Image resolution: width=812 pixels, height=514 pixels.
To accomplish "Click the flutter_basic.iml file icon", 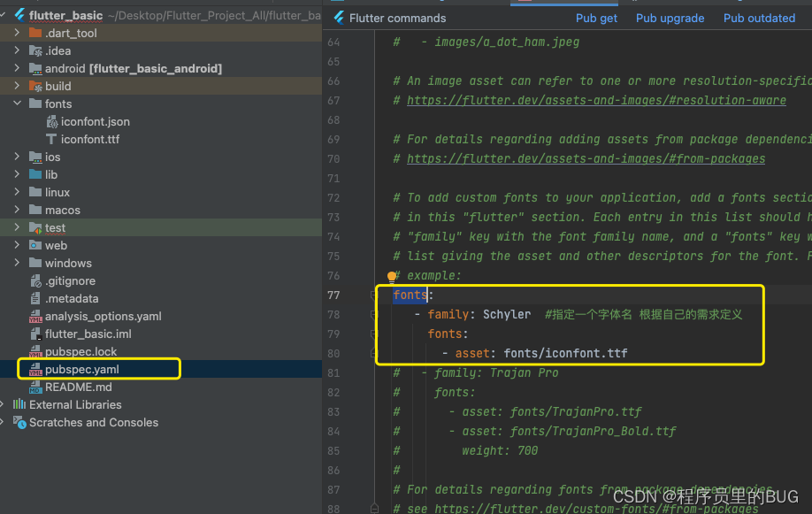I will pyautogui.click(x=35, y=334).
